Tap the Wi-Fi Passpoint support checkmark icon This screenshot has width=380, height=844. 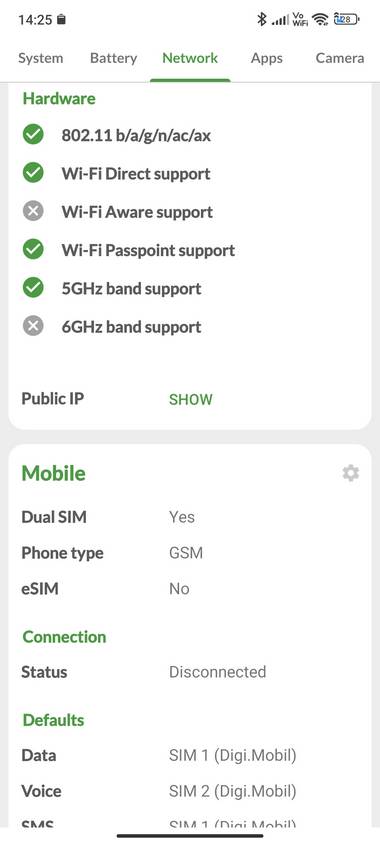click(33, 249)
